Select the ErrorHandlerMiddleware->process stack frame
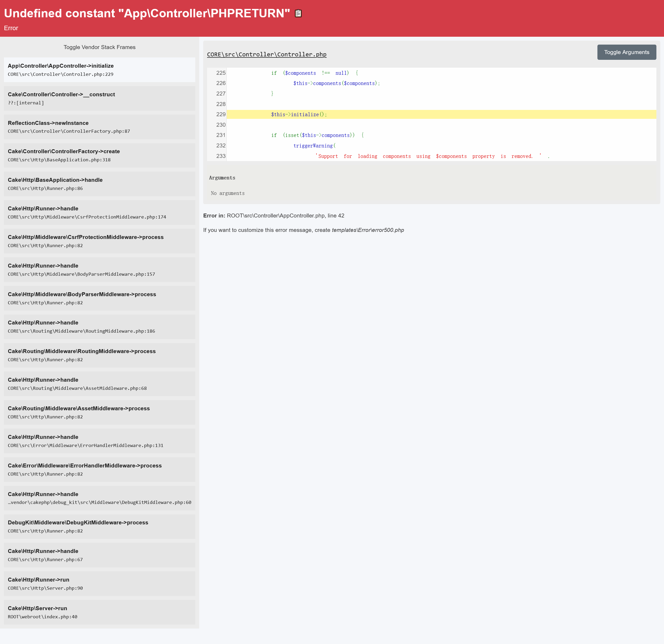Image resolution: width=664 pixels, height=644 pixels. point(100,470)
